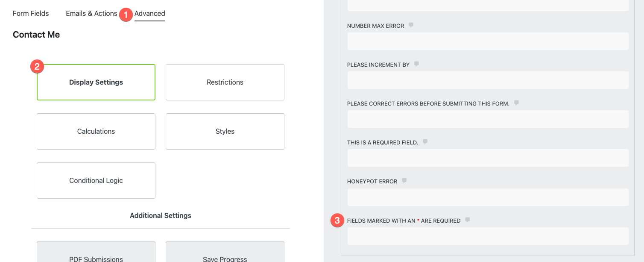The width and height of the screenshot is (644, 262).
Task: Switch to the Form Fields tab
Action: coord(31,13)
